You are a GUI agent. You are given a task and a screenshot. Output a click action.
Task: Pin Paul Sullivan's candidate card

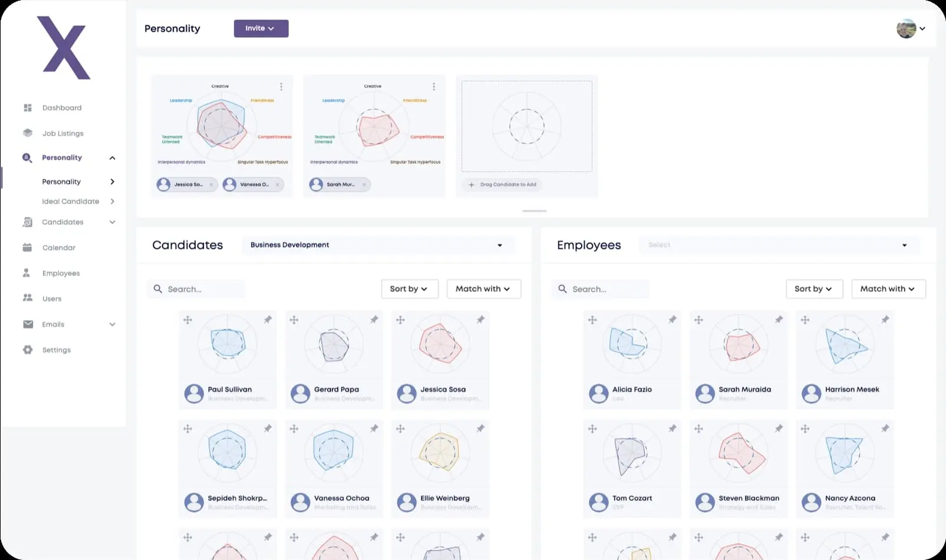point(268,319)
